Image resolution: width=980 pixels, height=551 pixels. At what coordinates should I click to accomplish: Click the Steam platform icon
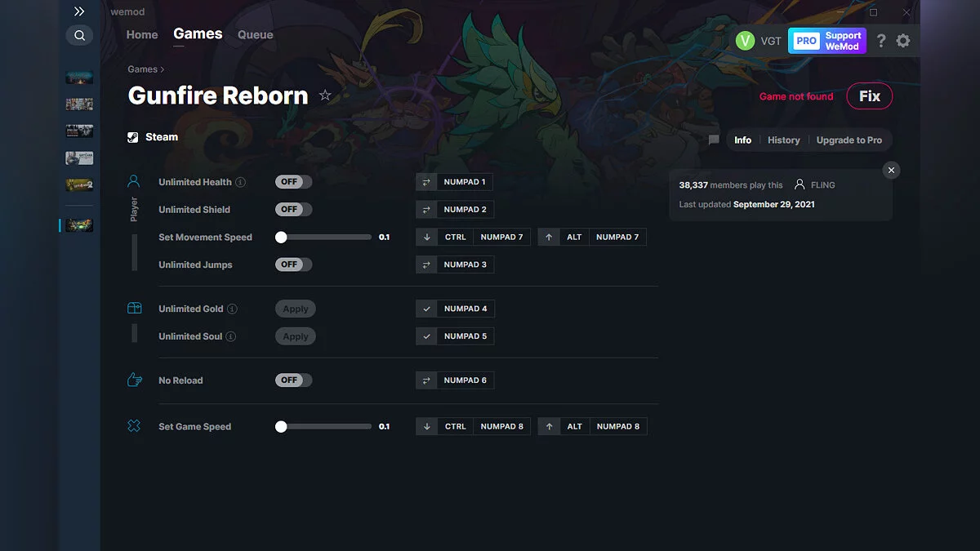(133, 137)
